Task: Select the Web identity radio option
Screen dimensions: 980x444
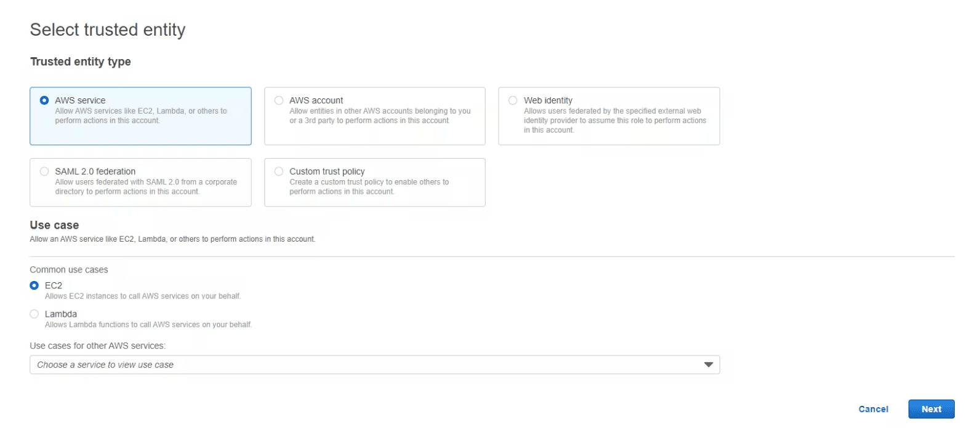Action: [513, 100]
